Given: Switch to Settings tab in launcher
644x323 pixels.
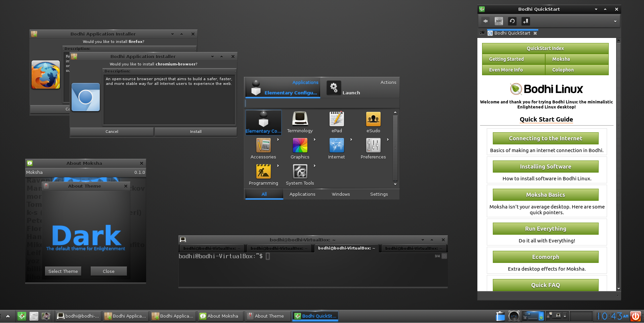Looking at the screenshot, I should pyautogui.click(x=379, y=194).
